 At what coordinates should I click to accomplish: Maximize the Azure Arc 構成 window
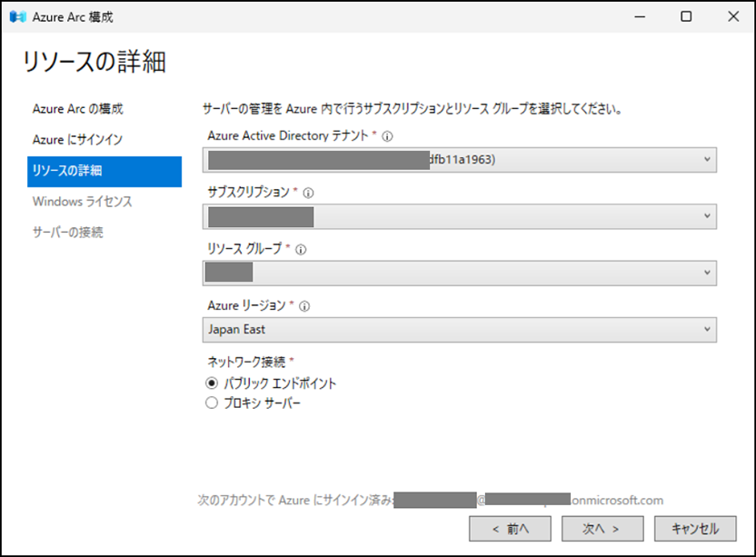coord(686,17)
